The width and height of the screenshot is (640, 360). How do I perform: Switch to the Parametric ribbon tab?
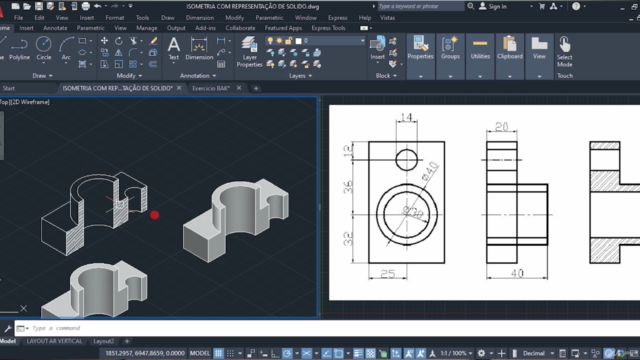point(90,28)
